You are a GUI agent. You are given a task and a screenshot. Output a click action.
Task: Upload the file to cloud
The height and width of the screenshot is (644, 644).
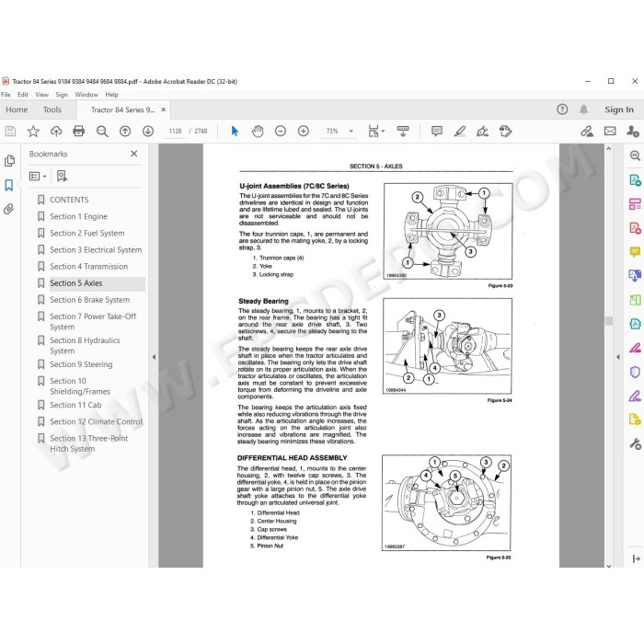[x=56, y=132]
